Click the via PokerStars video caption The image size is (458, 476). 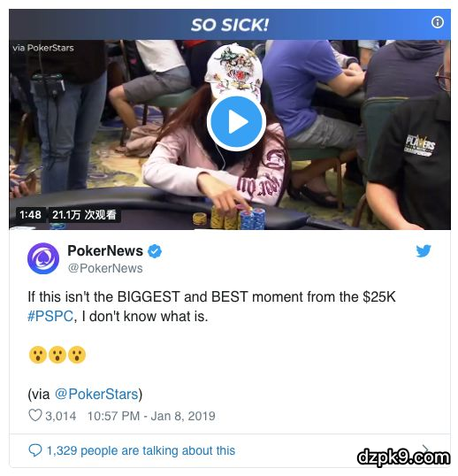click(x=43, y=48)
